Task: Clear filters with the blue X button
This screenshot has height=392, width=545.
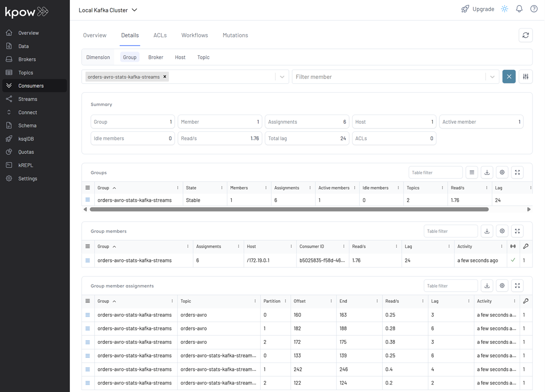Action: pos(509,76)
